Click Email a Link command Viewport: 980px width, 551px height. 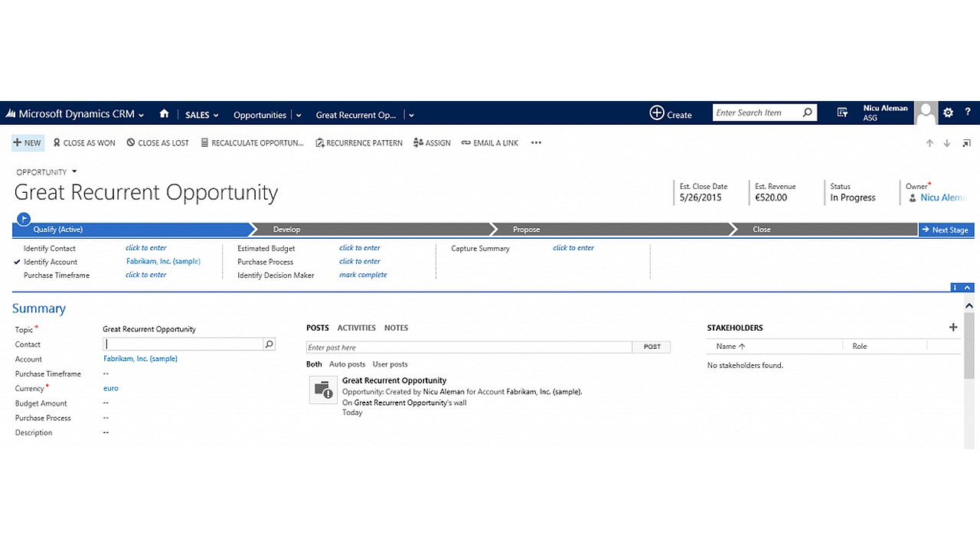[x=490, y=142]
